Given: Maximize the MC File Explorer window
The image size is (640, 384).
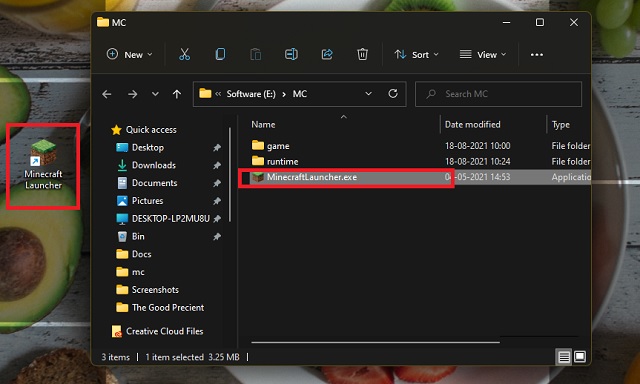Looking at the screenshot, I should [540, 22].
